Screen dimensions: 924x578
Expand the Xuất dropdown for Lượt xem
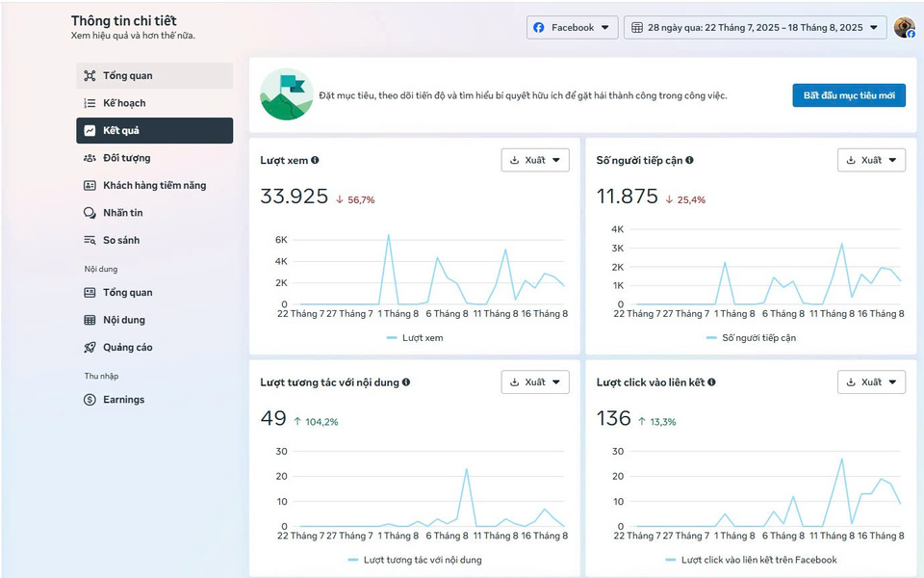click(535, 160)
